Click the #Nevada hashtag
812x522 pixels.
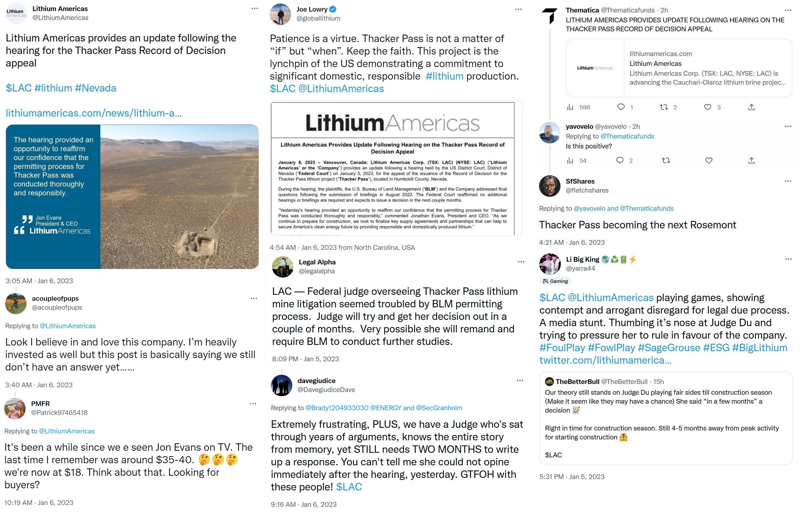tap(95, 88)
